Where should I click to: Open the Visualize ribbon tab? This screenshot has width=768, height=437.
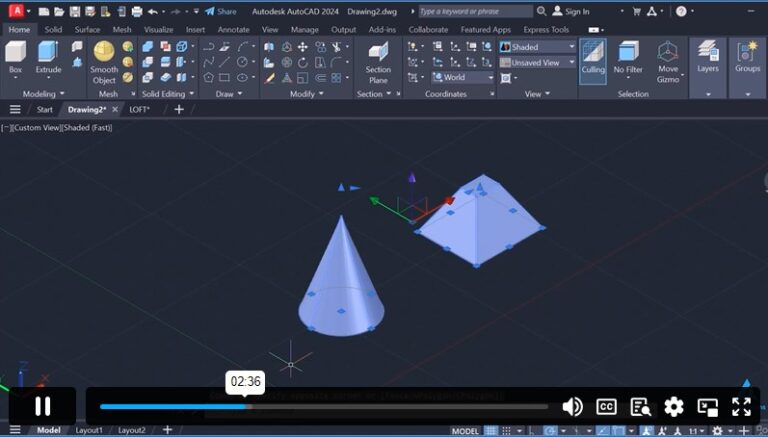click(158, 29)
